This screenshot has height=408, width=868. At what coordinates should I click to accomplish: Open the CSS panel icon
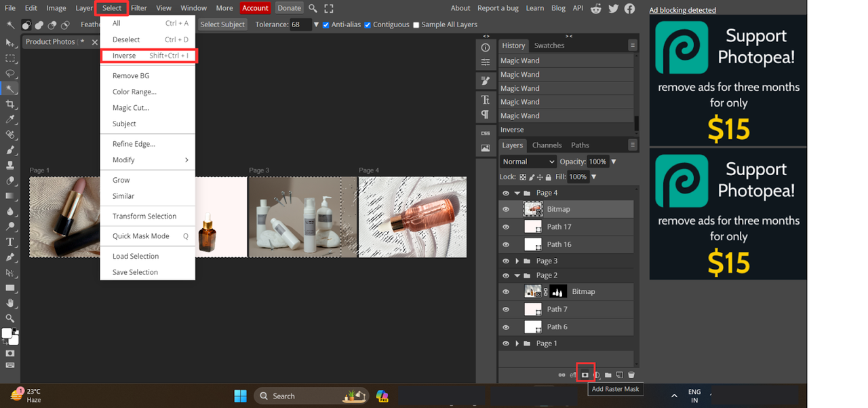coord(486,133)
